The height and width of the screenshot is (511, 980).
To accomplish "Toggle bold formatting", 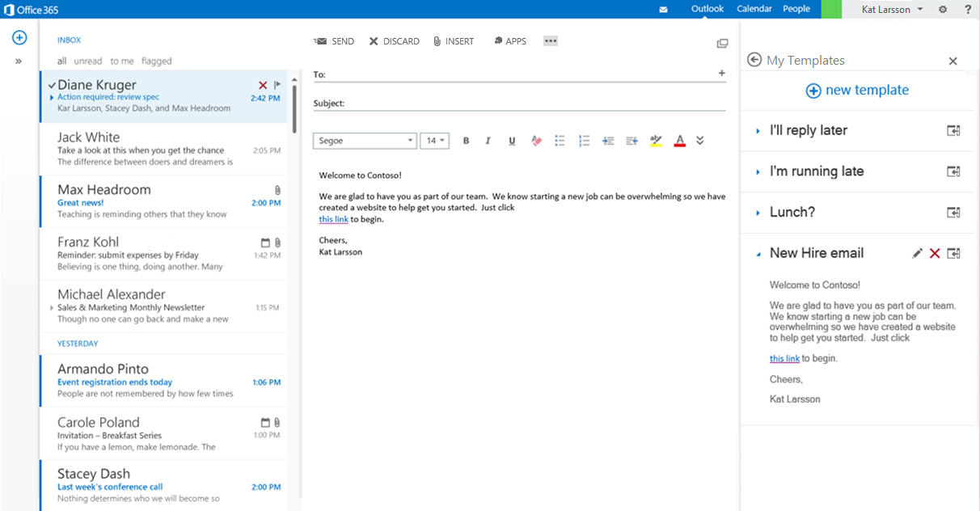I will [x=466, y=141].
